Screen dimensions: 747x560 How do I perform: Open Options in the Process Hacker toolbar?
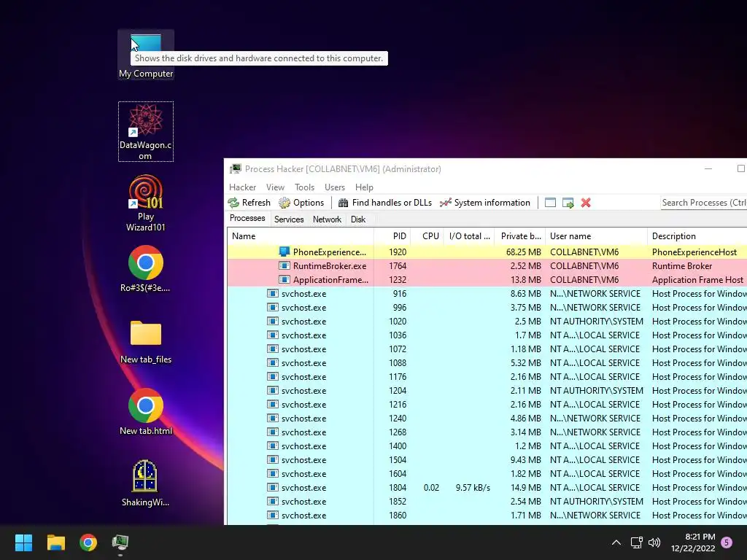point(301,203)
